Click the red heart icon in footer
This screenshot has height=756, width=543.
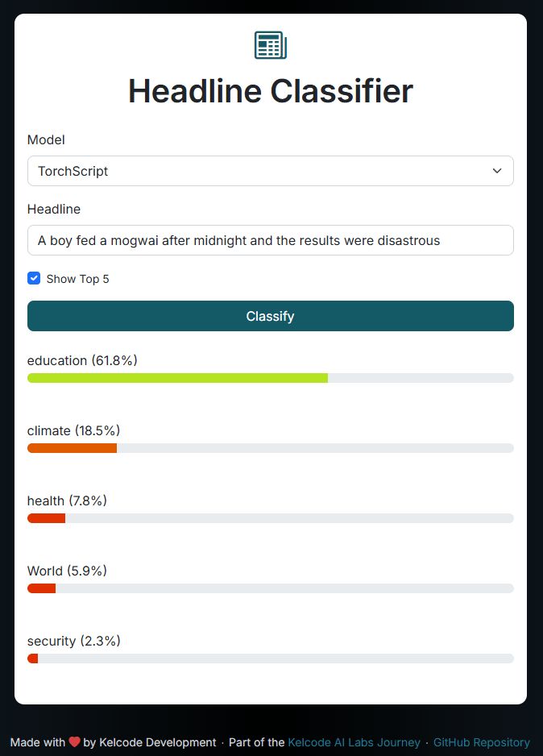click(74, 741)
